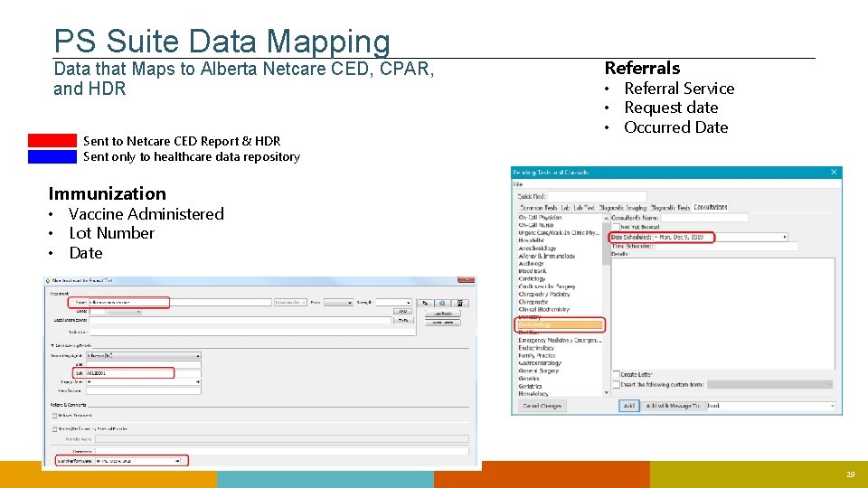868x488 pixels.
Task: Advance the Expiry Date with the right arrow
Action: pyautogui.click(x=198, y=381)
